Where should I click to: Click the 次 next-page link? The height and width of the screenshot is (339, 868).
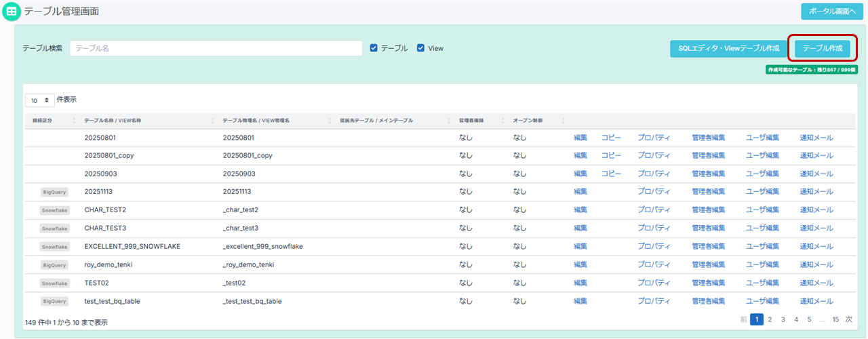(x=849, y=319)
